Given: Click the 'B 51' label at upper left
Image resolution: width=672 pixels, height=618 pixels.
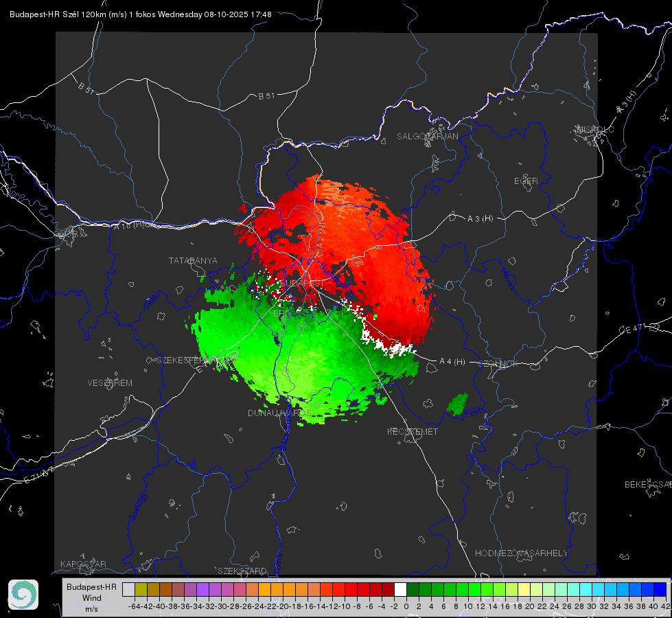Looking at the screenshot, I should [x=86, y=88].
